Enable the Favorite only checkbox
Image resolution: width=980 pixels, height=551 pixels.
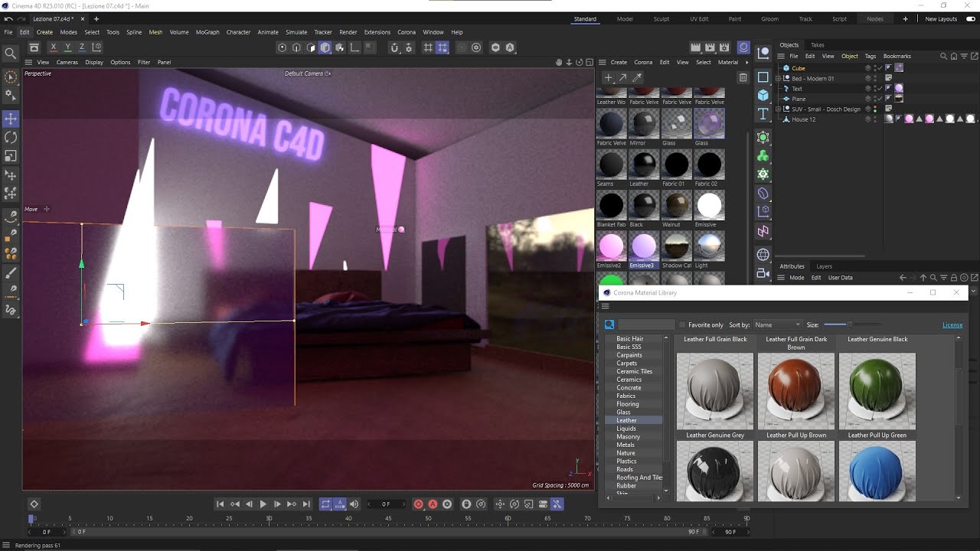click(683, 325)
